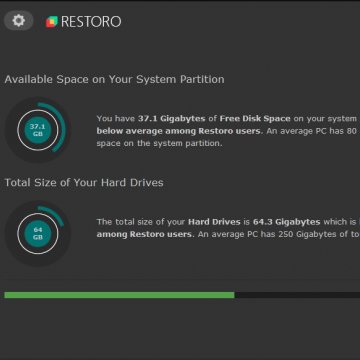Image resolution: width=360 pixels, height=360 pixels.
Task: Select 'Available Space on Your System Partition' heading
Action: tap(114, 79)
